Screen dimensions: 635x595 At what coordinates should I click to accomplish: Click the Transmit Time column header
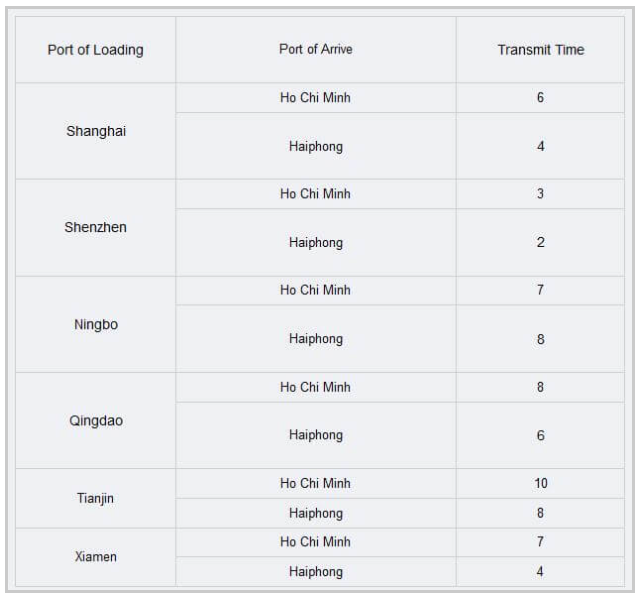[540, 50]
